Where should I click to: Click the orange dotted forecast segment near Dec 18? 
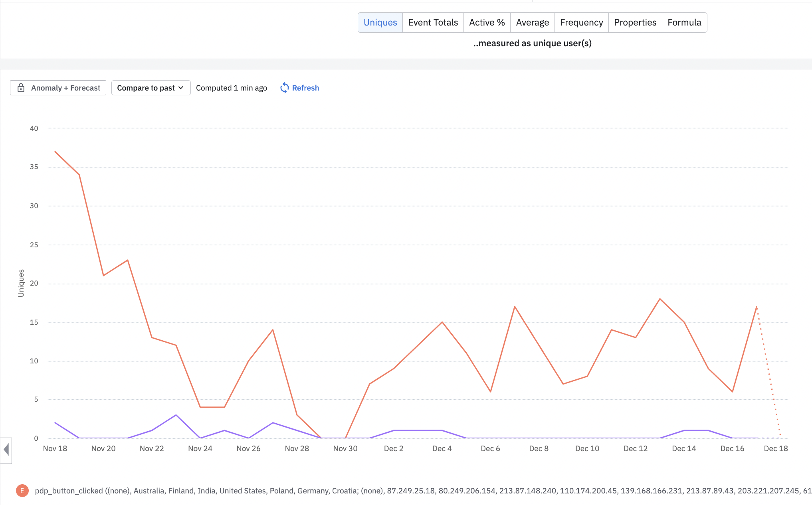pyautogui.click(x=768, y=371)
